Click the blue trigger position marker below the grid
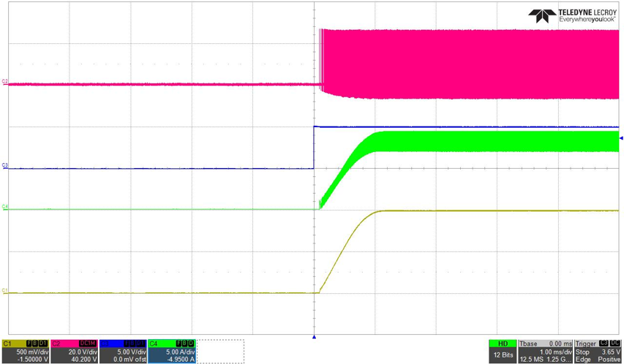The height and width of the screenshot is (364, 624). click(x=314, y=337)
